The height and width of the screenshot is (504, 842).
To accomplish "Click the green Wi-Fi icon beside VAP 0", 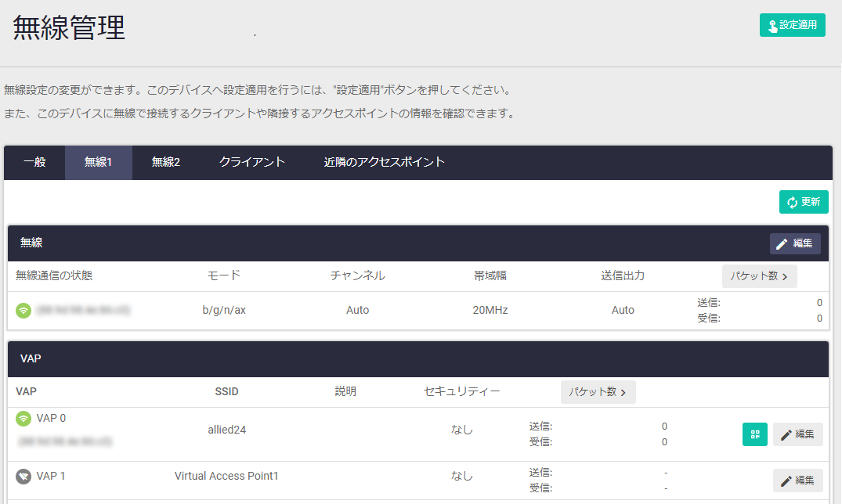I will 23,419.
